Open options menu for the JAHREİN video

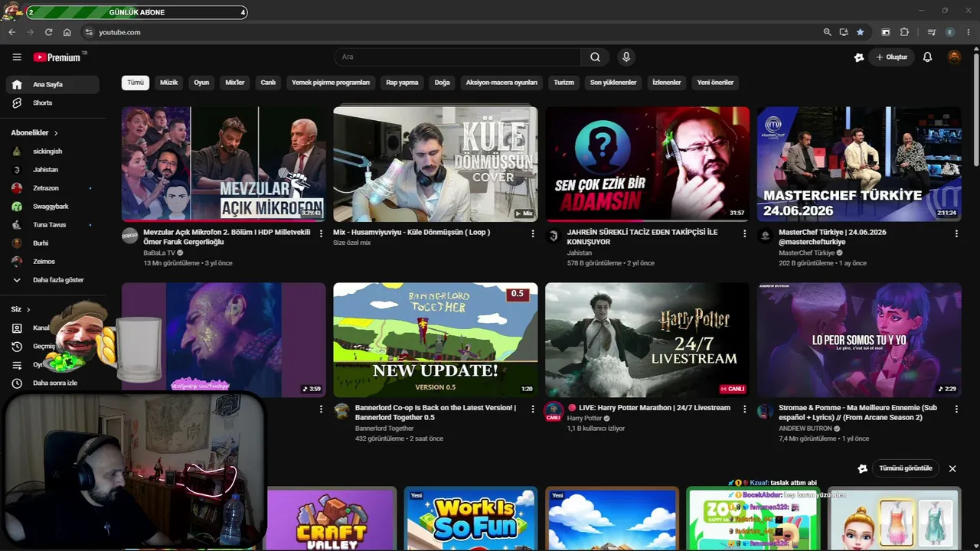[x=745, y=233]
